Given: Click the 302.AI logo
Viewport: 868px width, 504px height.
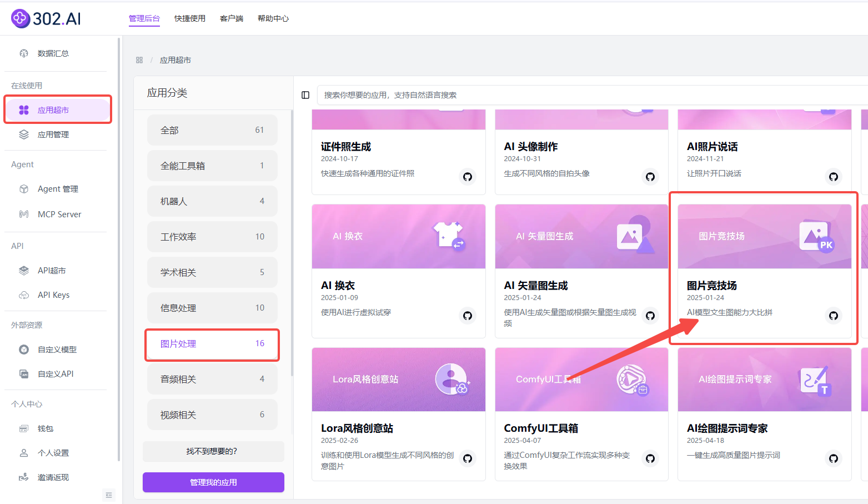Looking at the screenshot, I should (x=46, y=18).
